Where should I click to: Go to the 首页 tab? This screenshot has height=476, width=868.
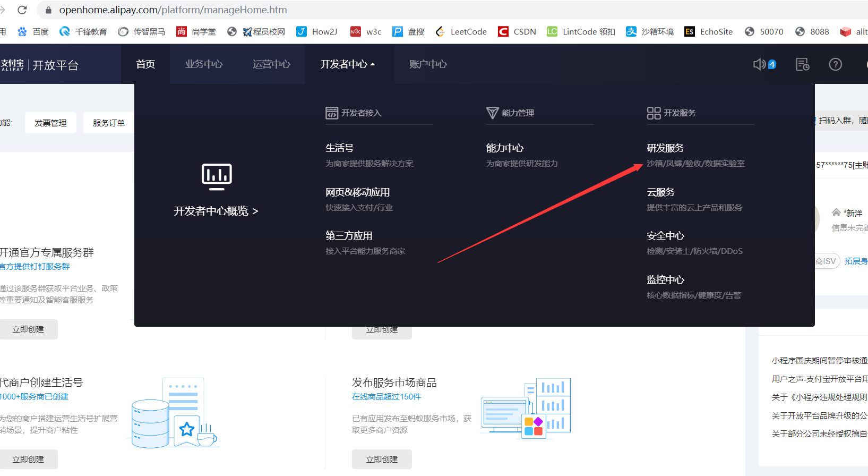click(x=145, y=64)
